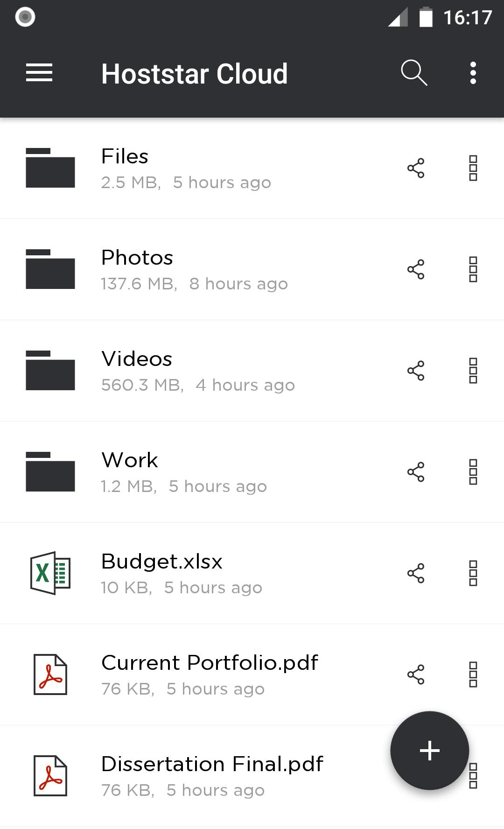Share the Videos folder
The height and width of the screenshot is (829, 504).
point(416,371)
